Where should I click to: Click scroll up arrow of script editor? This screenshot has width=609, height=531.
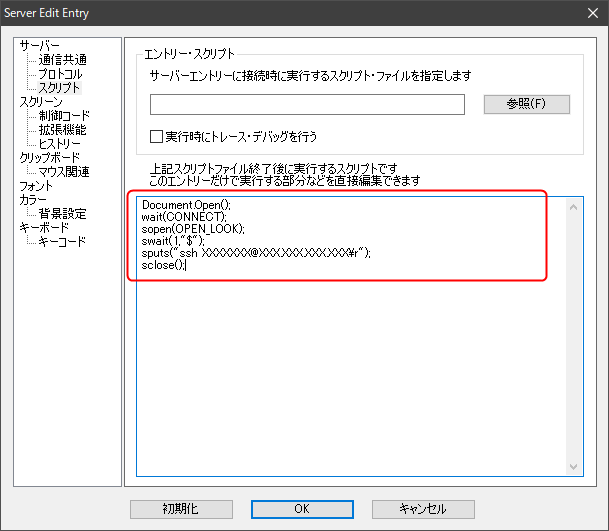tap(574, 207)
